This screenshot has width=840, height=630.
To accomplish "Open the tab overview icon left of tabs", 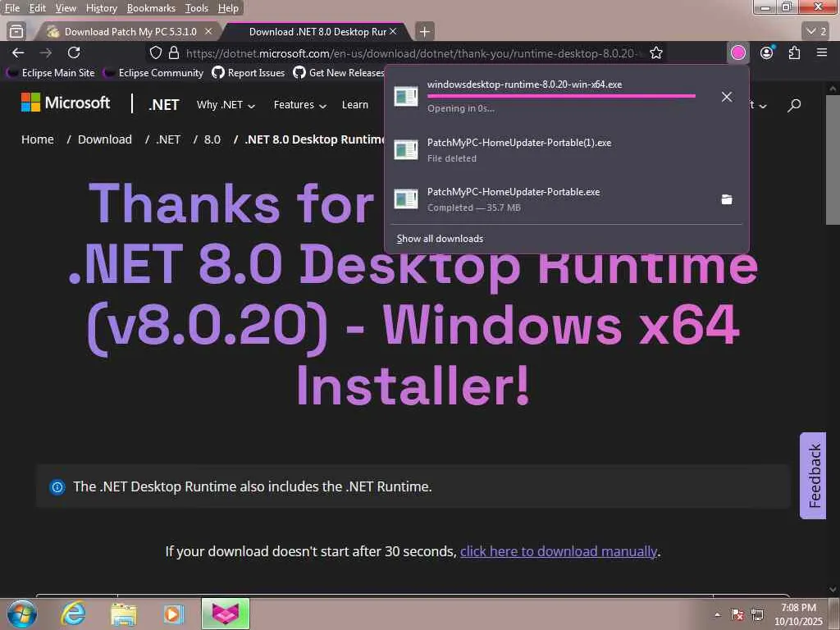I will coord(16,32).
